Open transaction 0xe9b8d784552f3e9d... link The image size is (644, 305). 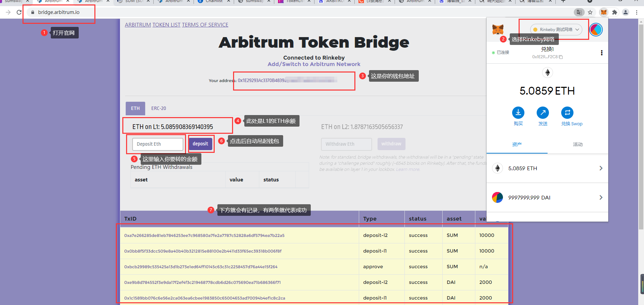click(x=202, y=282)
